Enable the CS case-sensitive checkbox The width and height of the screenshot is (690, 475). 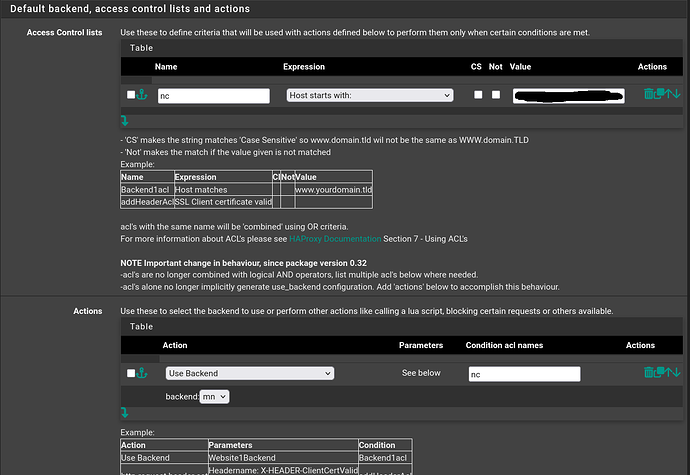pos(477,95)
